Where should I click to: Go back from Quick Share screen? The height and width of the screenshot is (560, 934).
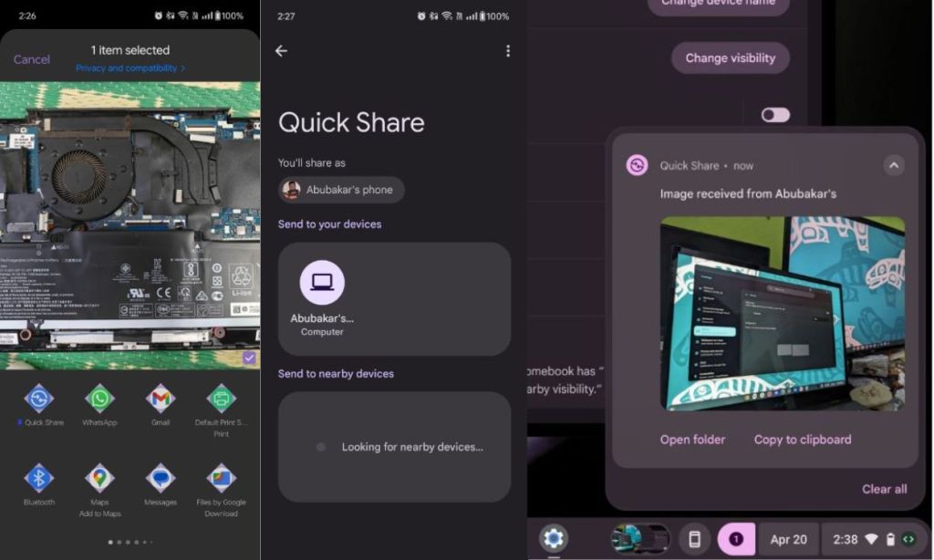point(281,51)
